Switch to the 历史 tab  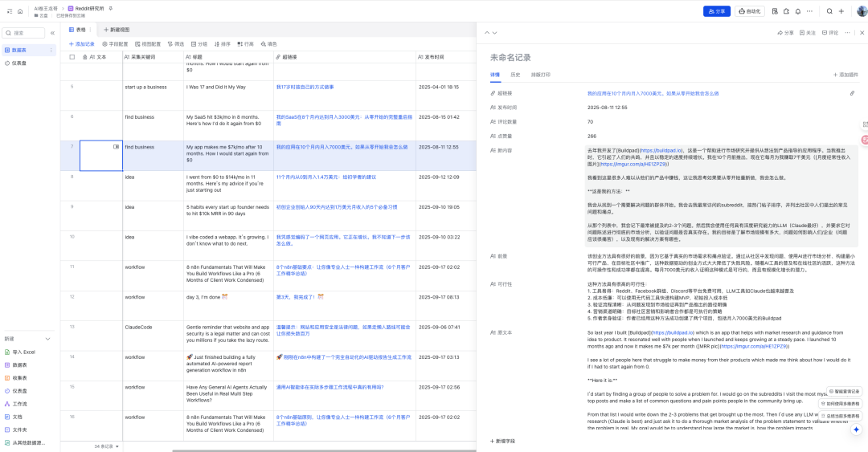[515, 74]
